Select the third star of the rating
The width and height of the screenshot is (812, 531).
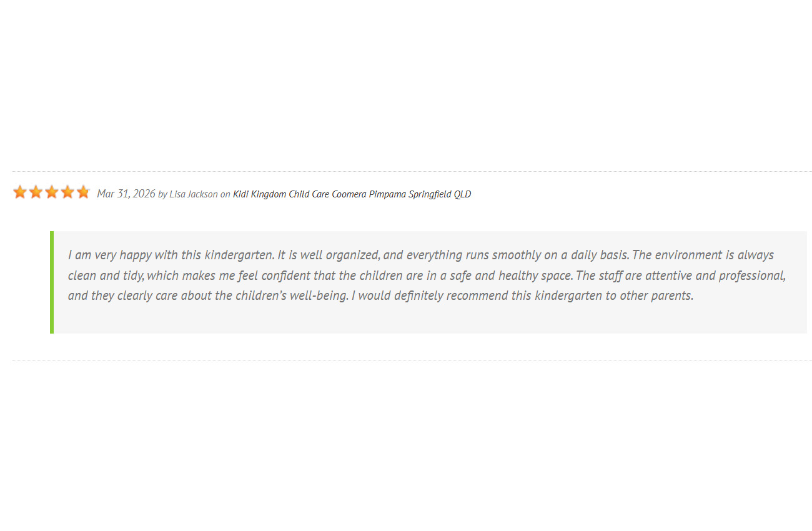52,192
